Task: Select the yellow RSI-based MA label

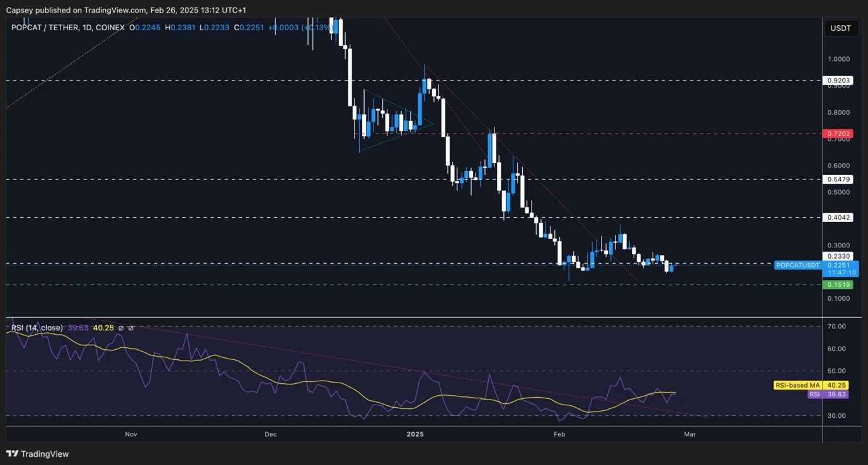Action: click(x=798, y=385)
